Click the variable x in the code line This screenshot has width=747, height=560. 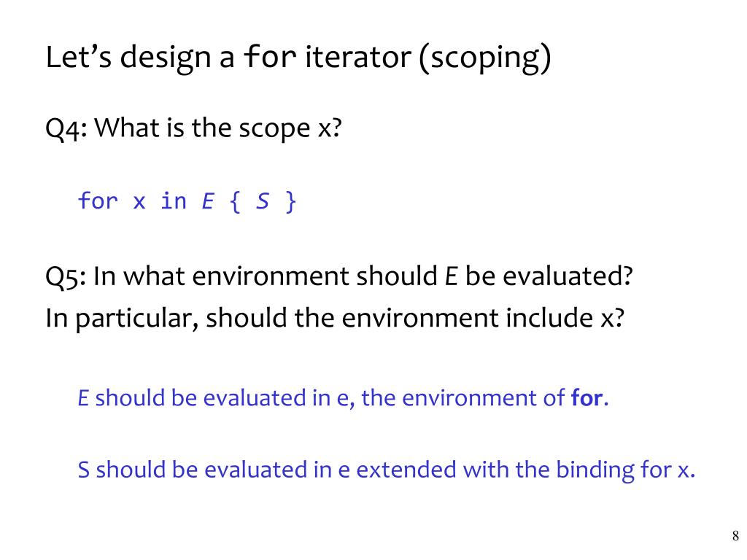click(x=139, y=203)
